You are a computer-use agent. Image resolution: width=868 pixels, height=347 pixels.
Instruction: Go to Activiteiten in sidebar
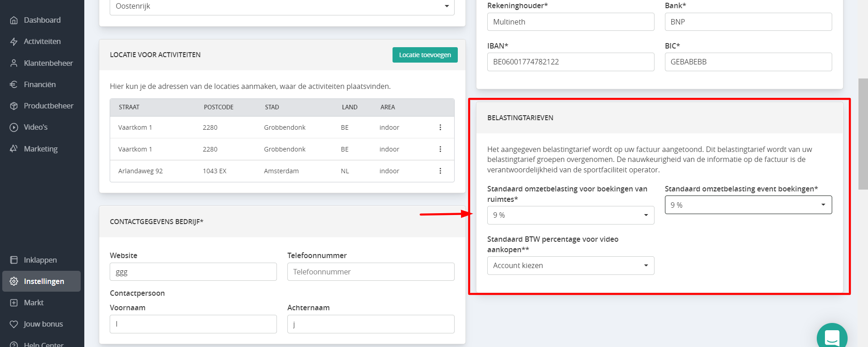coord(42,41)
